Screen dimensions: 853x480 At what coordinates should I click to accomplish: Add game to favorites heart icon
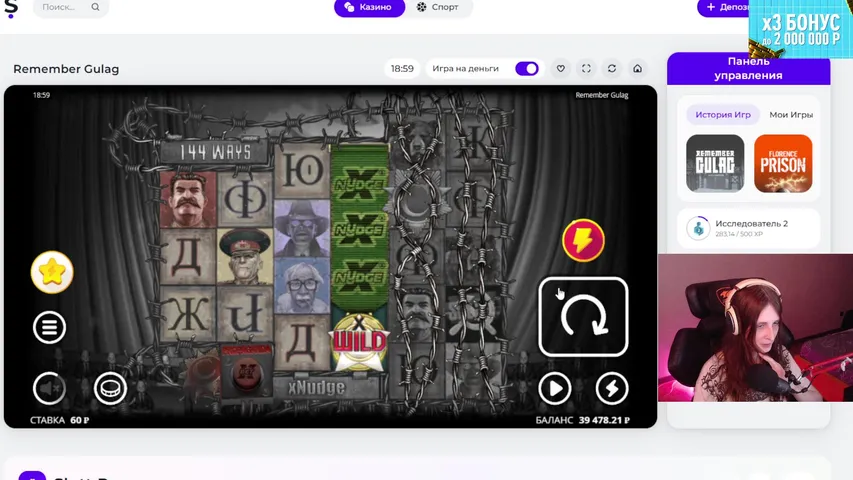(561, 69)
